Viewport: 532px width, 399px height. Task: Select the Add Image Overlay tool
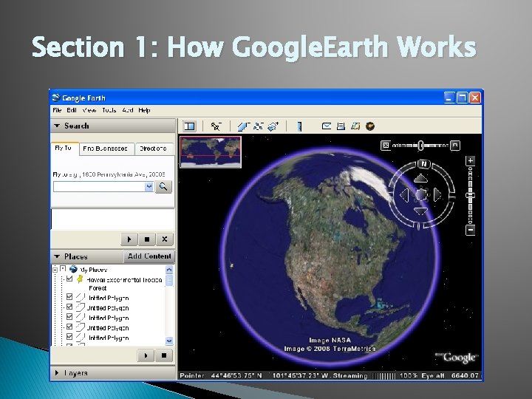273,126
